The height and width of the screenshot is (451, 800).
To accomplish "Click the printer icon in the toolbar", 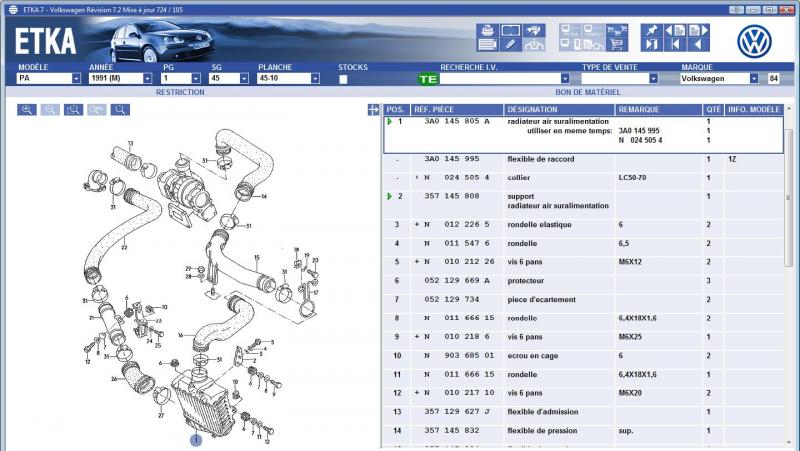I will coord(487,31).
